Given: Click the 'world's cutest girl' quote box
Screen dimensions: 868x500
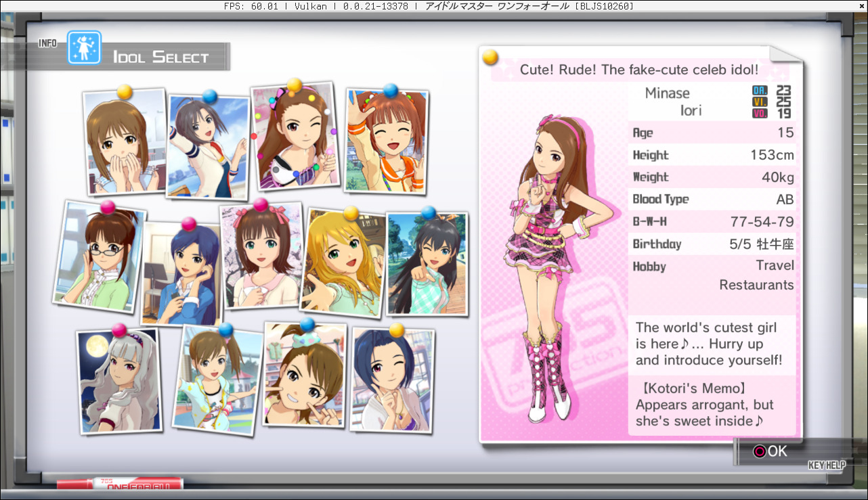Looking at the screenshot, I should click(712, 344).
